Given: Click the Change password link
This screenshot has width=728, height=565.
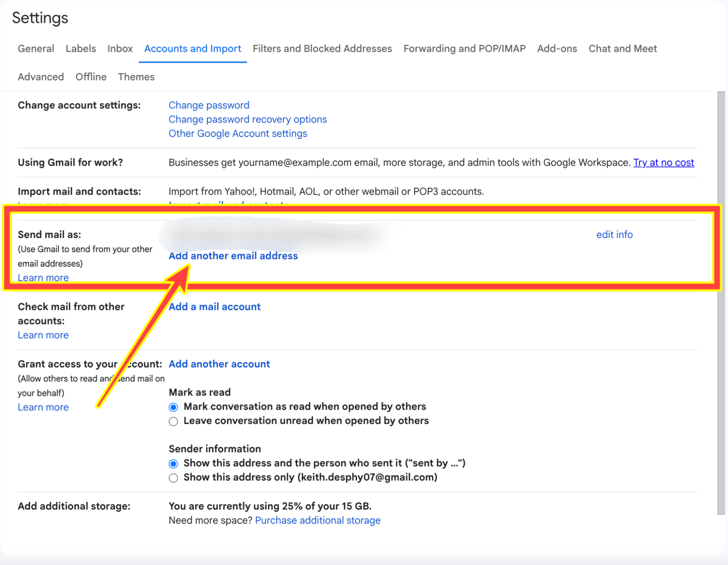Looking at the screenshot, I should pos(209,105).
